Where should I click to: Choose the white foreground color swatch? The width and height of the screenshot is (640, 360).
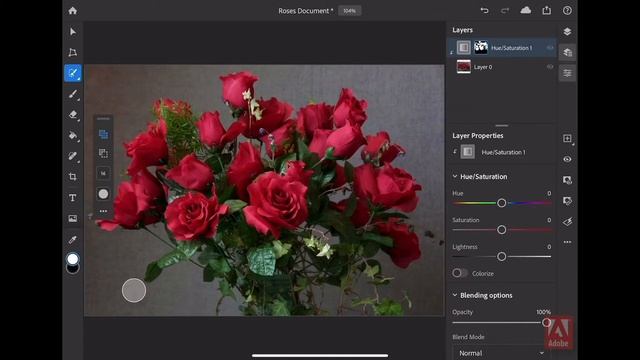(73, 259)
